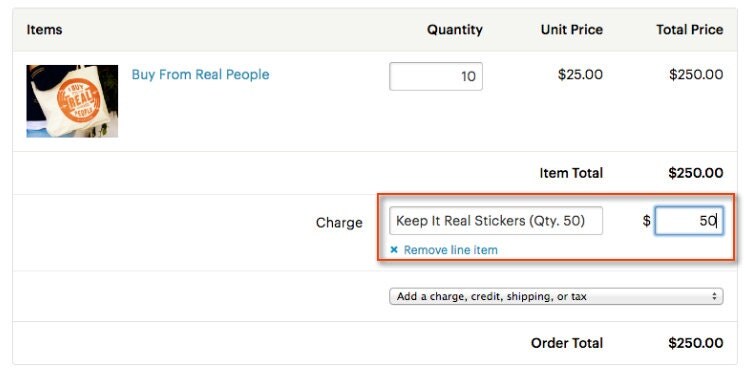Click the Quantity column header
The width and height of the screenshot is (746, 379).
[455, 29]
